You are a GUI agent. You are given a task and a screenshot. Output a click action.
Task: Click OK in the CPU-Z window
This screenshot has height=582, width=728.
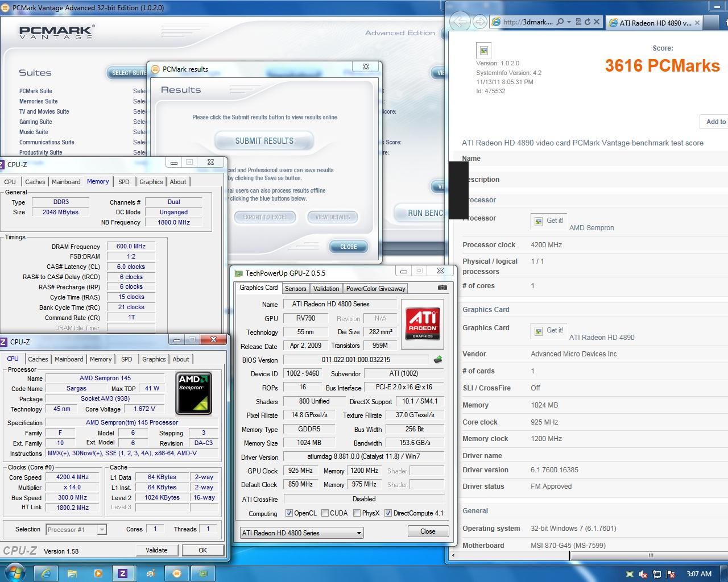(202, 550)
